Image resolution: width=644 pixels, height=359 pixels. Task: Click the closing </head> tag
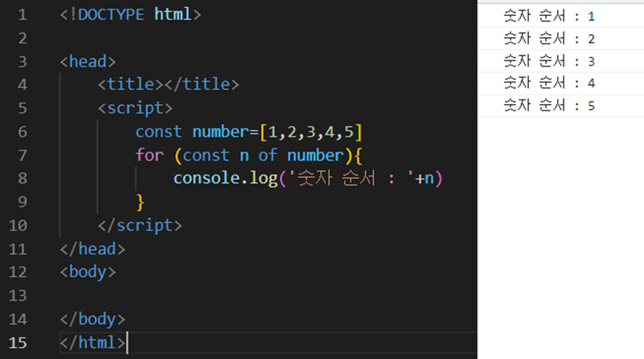92,249
